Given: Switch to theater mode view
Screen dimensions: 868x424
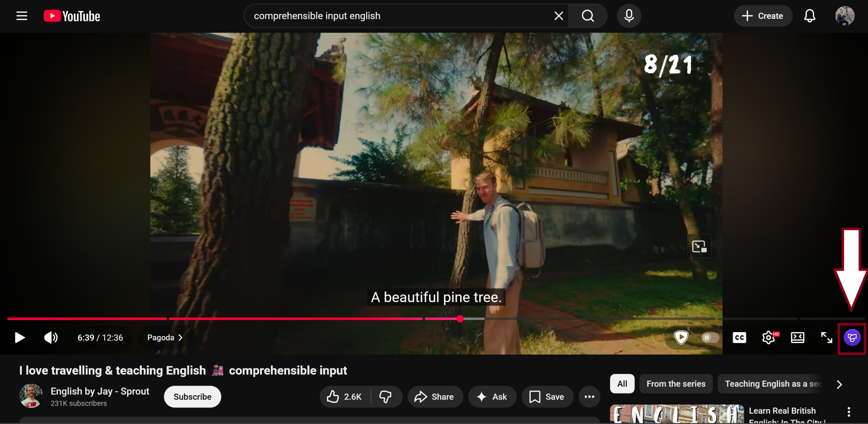Looking at the screenshot, I should (797, 338).
